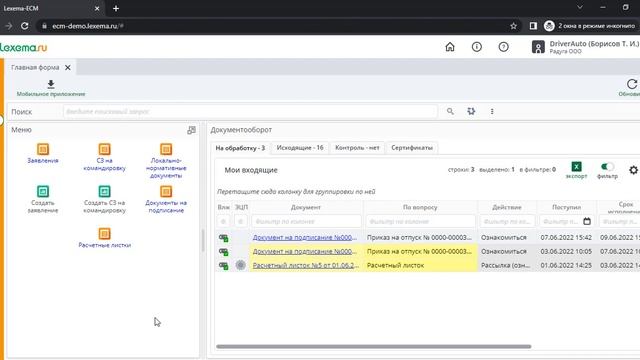Open the incognito windows indicator

[589, 26]
